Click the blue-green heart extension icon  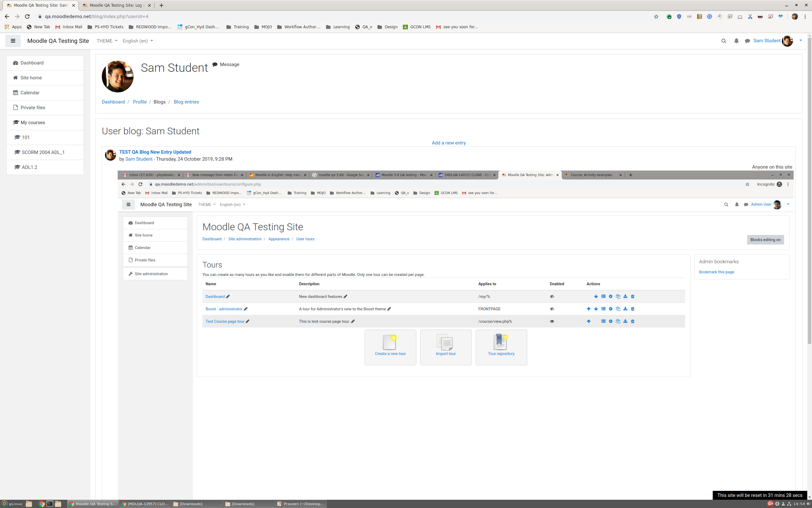[x=781, y=17]
